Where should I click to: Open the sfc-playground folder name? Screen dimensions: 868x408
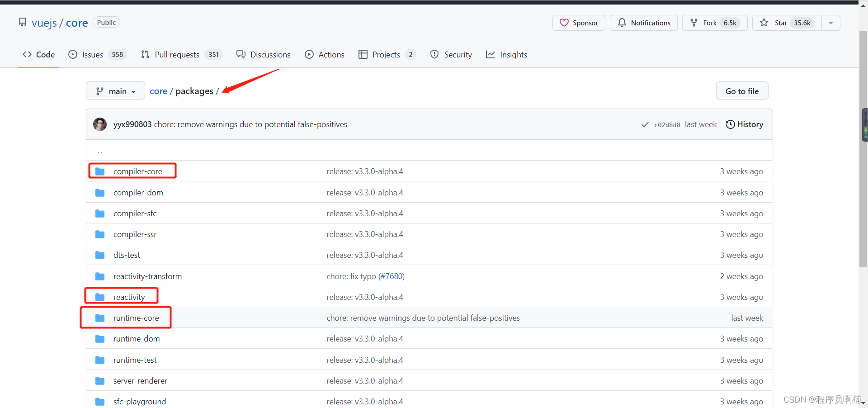pyautogui.click(x=140, y=402)
